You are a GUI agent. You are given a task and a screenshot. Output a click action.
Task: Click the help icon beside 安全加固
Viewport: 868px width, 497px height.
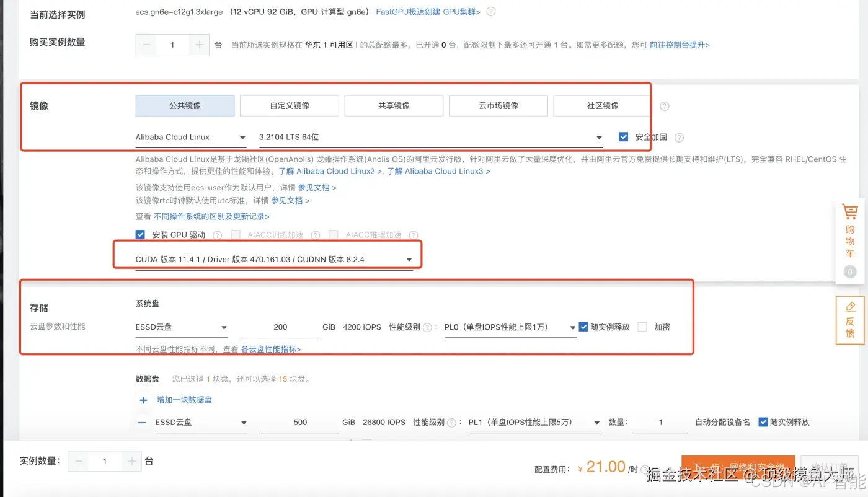click(x=679, y=138)
